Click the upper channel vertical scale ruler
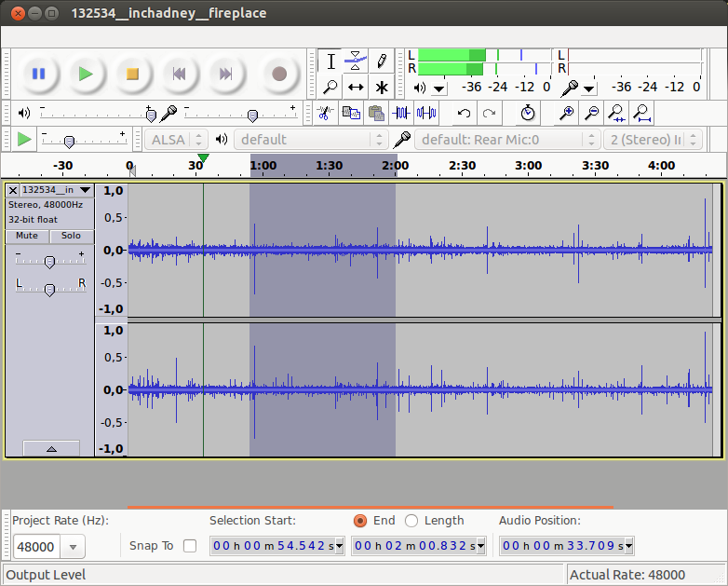The height and width of the screenshot is (586, 728). pyautogui.click(x=112, y=250)
